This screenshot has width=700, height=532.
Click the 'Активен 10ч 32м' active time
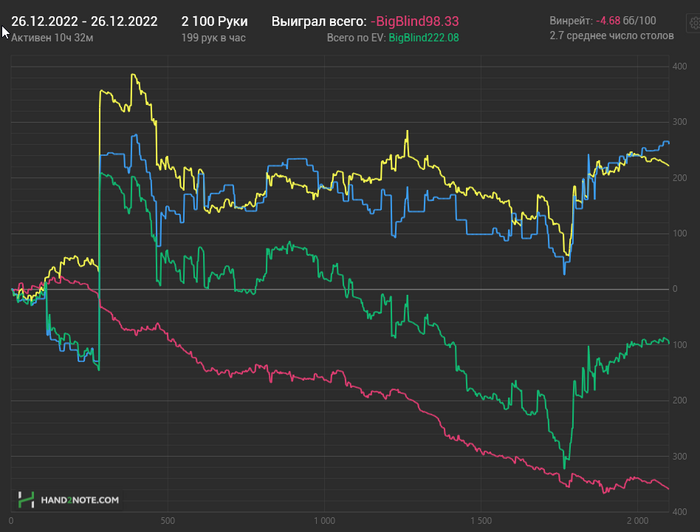pyautogui.click(x=52, y=38)
